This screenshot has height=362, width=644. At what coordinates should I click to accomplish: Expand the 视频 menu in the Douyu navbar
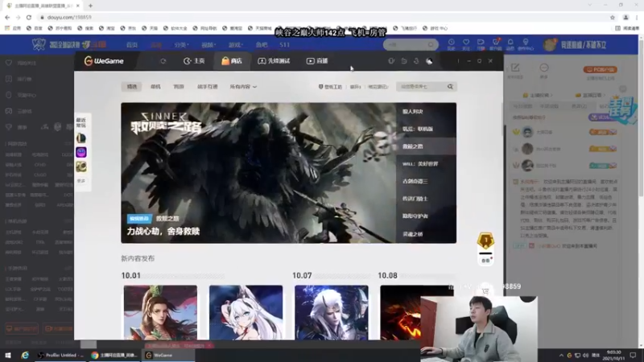pos(208,45)
